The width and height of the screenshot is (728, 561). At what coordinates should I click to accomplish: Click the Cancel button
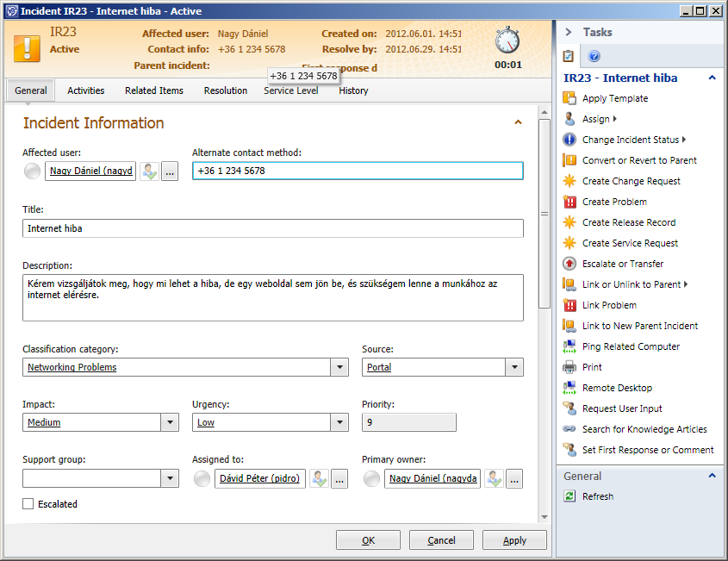tap(441, 540)
